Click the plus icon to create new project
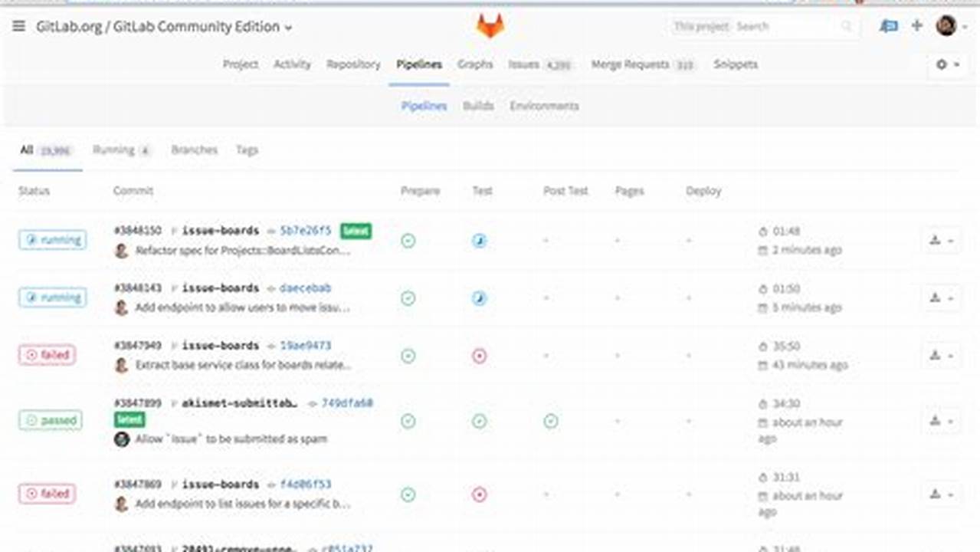The image size is (980, 552). pos(916,25)
